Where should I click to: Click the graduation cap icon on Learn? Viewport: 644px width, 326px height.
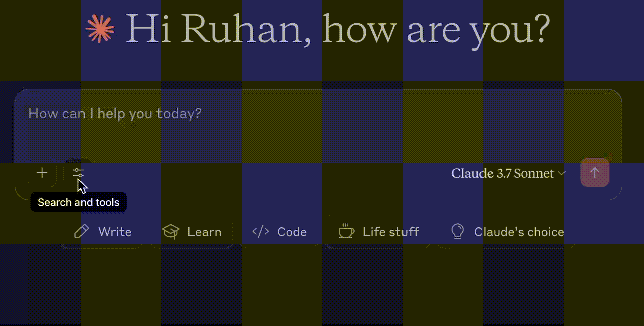171,232
